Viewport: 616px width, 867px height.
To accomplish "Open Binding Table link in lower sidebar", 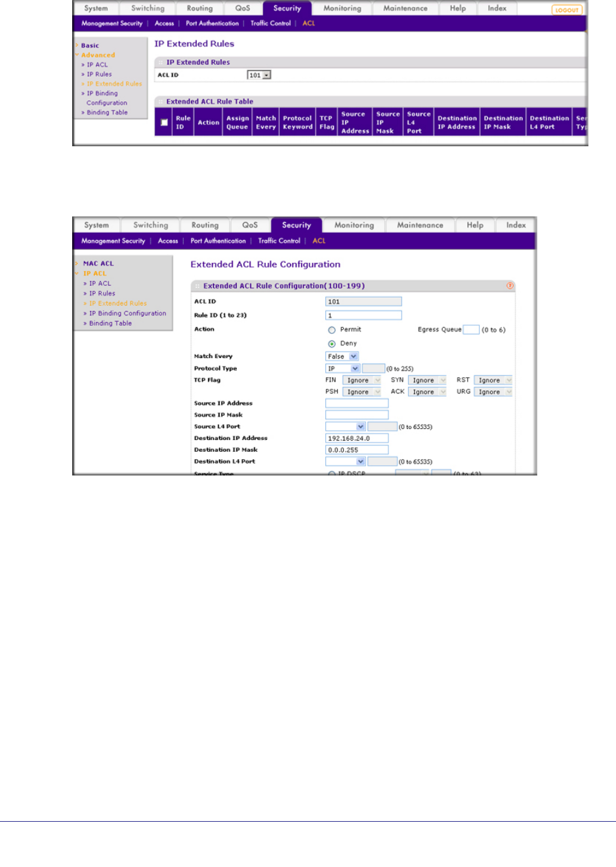I will point(110,323).
